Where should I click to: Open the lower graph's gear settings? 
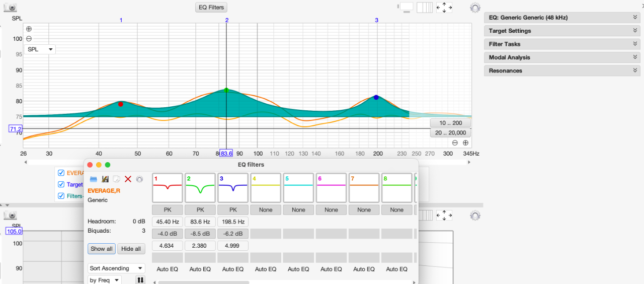[475, 216]
